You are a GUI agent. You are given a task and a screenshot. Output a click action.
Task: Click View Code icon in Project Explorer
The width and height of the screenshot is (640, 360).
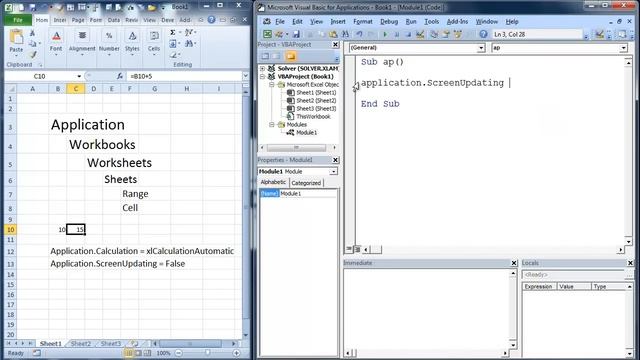click(265, 56)
